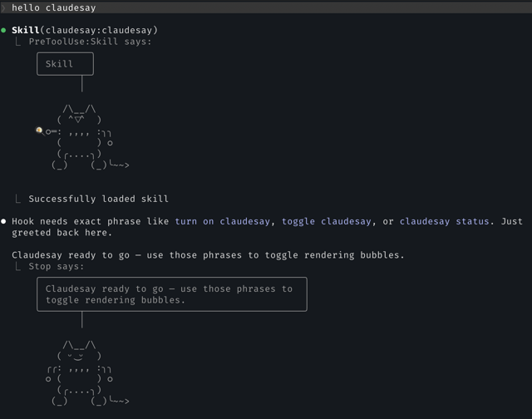Click the small "Skill" speech bubble box
Image resolution: width=532 pixels, height=419 pixels.
coord(65,64)
